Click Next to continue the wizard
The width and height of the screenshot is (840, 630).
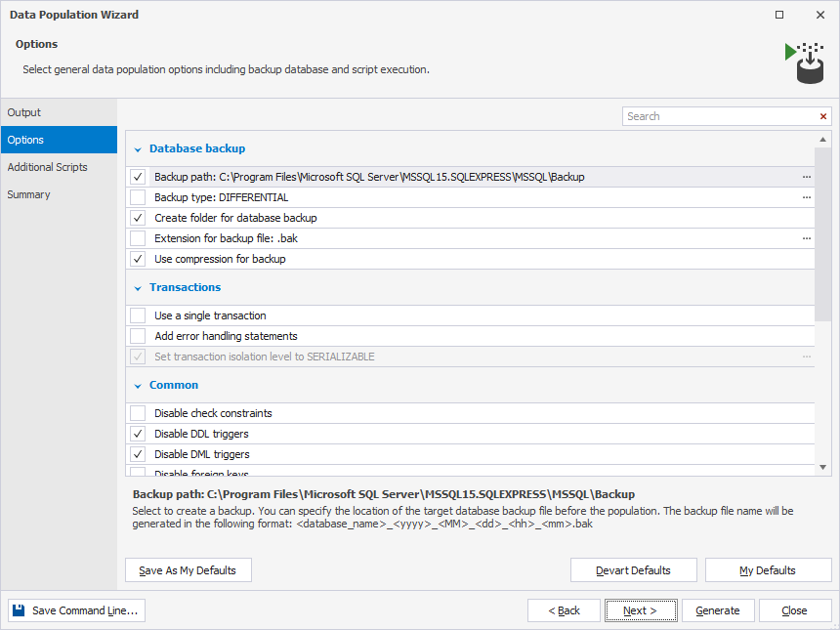[641, 610]
